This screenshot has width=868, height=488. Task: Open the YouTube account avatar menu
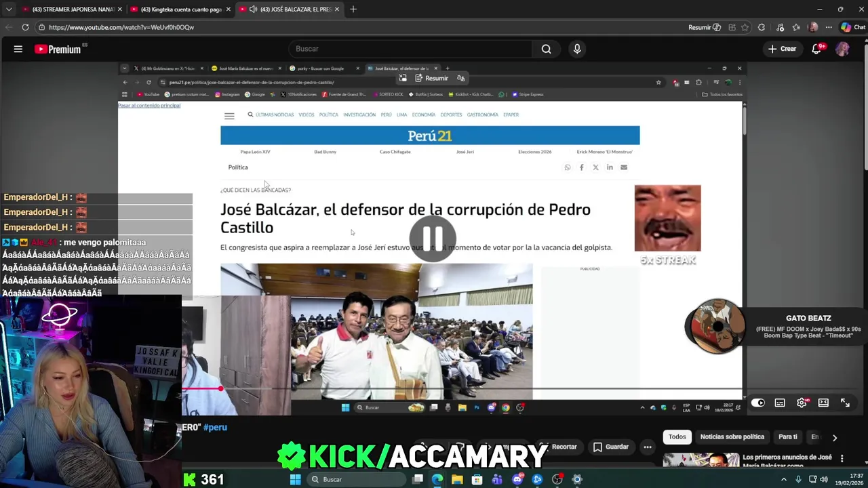842,49
